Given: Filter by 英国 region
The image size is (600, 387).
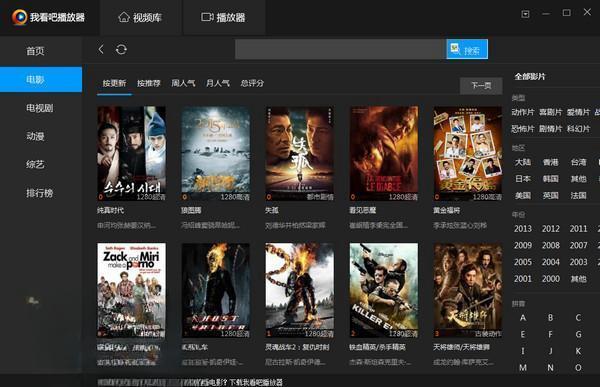Looking at the screenshot, I should [x=551, y=196].
